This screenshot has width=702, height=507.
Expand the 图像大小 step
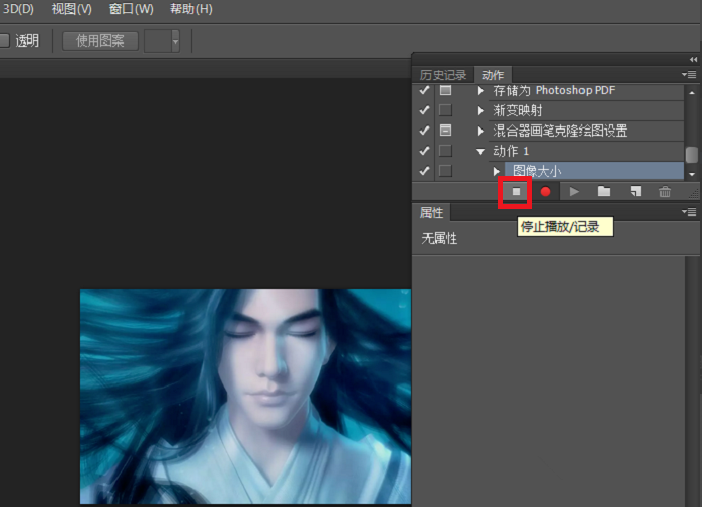[x=496, y=171]
